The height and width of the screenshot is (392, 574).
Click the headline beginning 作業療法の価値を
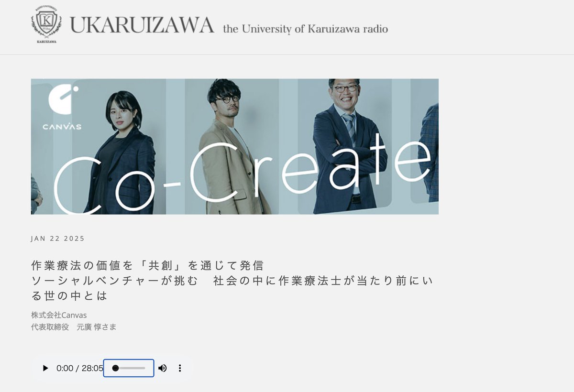pyautogui.click(x=147, y=265)
